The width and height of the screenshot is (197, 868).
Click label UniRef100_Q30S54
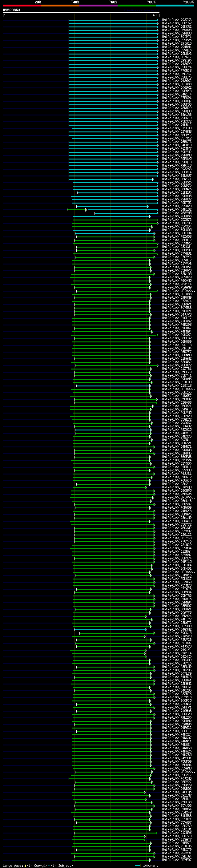177,226
